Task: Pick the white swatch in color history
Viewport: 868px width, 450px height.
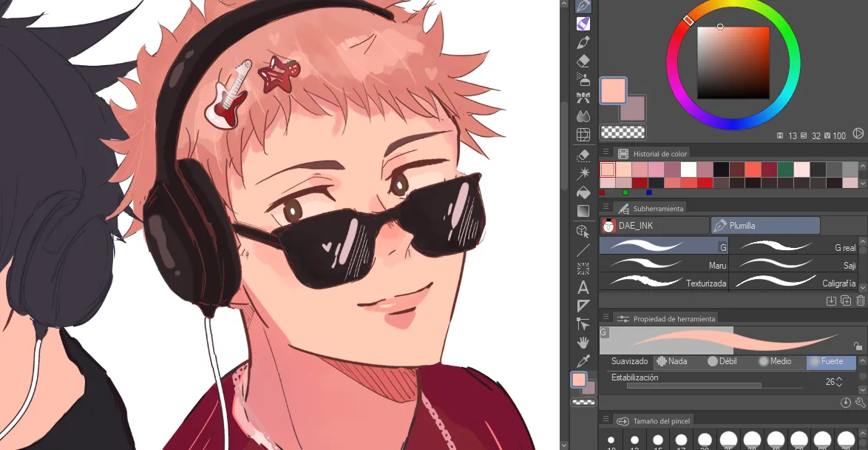Action: pyautogui.click(x=688, y=169)
